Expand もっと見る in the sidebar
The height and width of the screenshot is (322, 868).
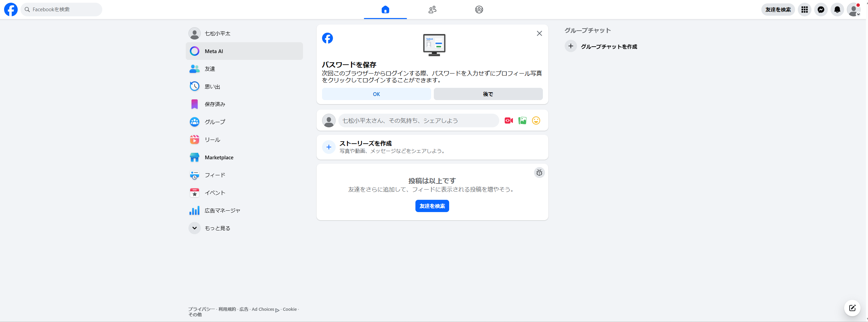[217, 228]
